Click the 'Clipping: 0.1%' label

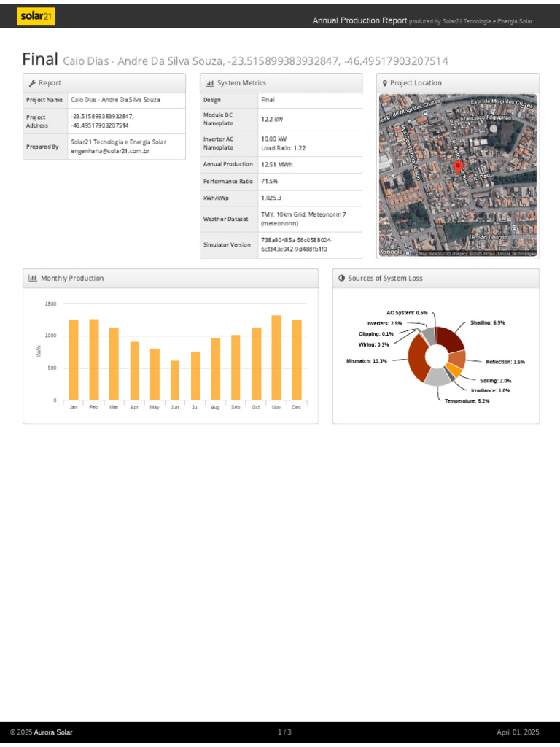coord(376,334)
